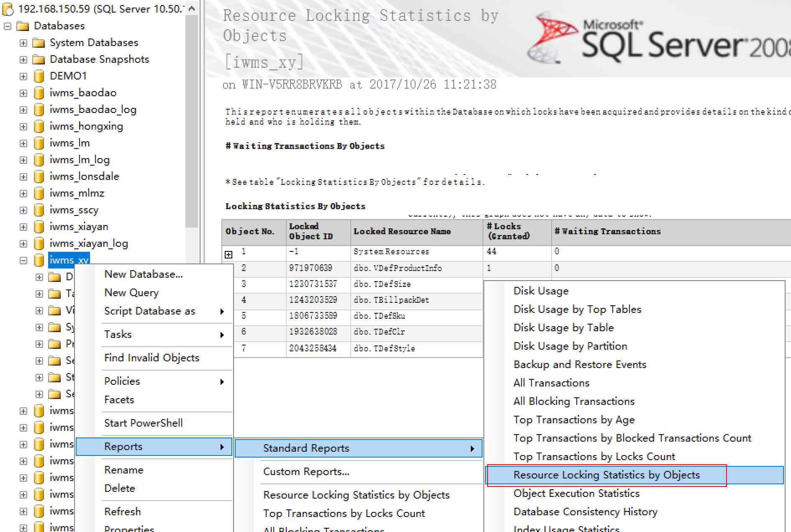This screenshot has width=791, height=532.
Task: Select highlighted Resource Locking Statistics by Objects
Action: pos(634,475)
